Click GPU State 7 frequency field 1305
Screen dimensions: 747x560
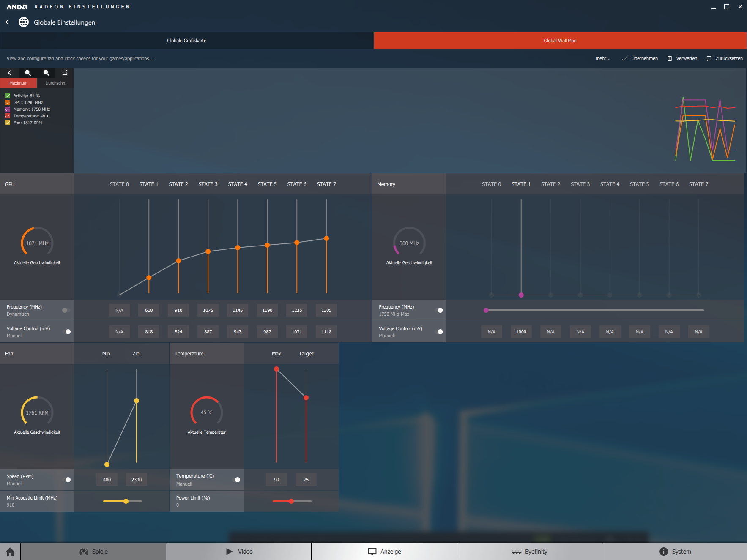pyautogui.click(x=326, y=310)
